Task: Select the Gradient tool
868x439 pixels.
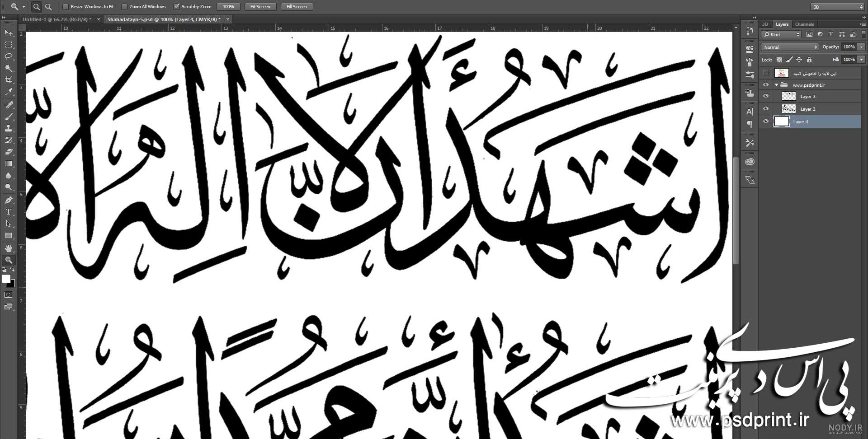Action: pyautogui.click(x=9, y=163)
